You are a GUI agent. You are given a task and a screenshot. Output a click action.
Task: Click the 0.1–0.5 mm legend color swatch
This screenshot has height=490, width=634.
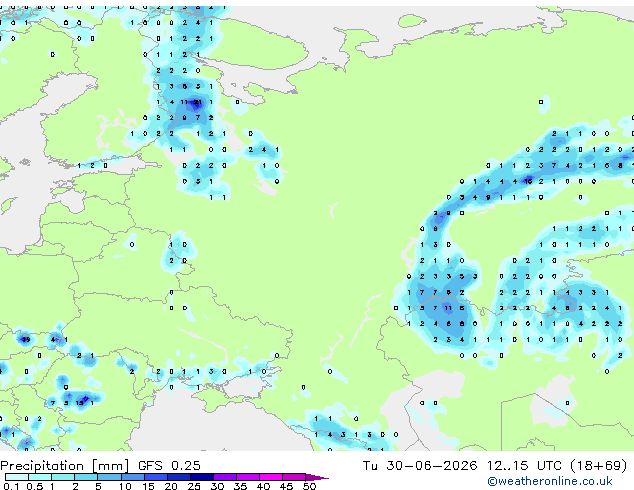[x=17, y=477]
